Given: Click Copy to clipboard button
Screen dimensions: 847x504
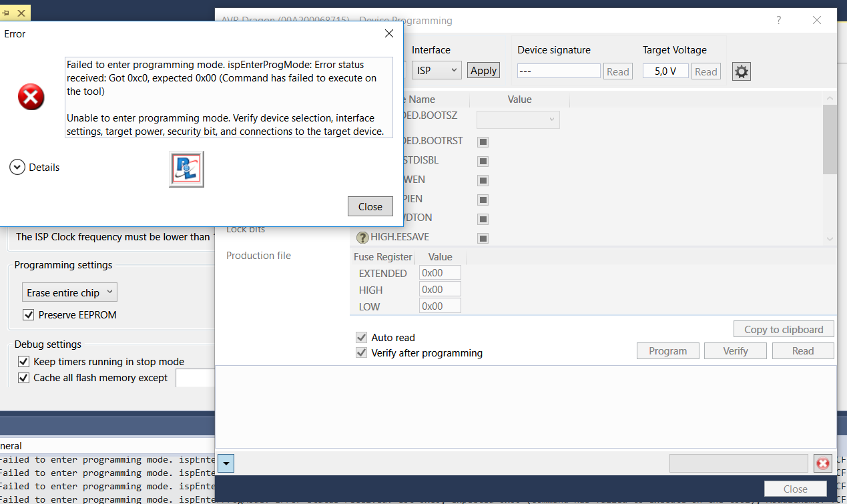Looking at the screenshot, I should [x=784, y=329].
